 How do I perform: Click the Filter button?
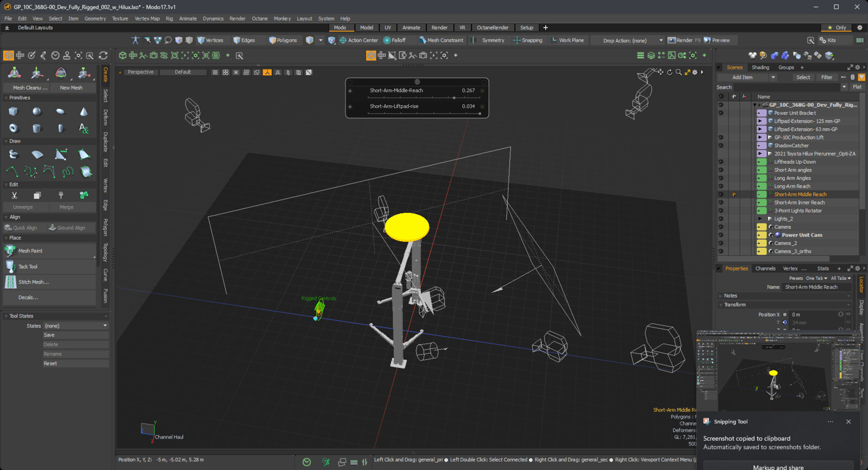(826, 78)
